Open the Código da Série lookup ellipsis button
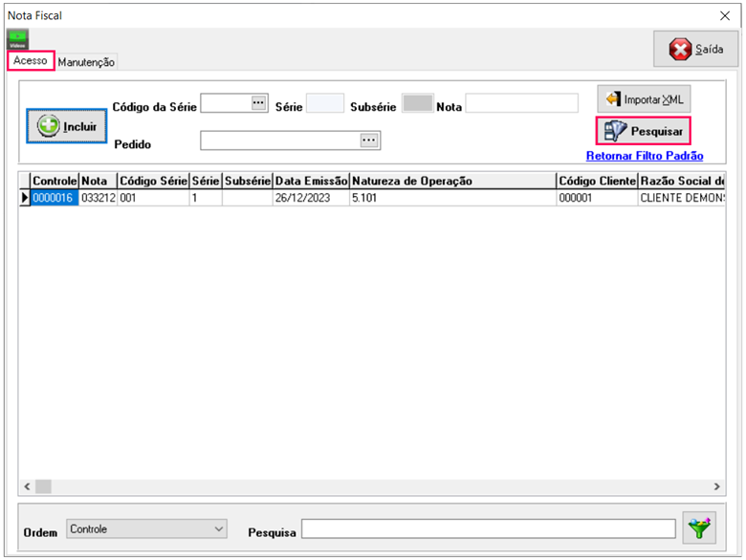The height and width of the screenshot is (560, 746). (x=259, y=103)
